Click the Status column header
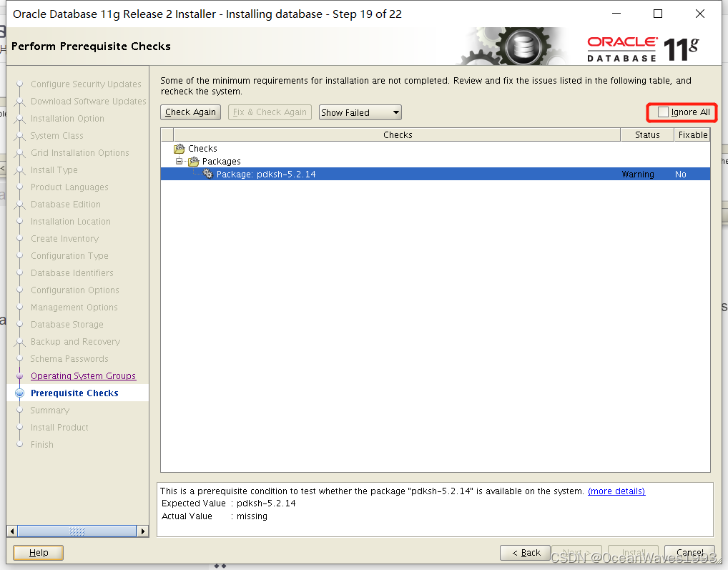Viewport: 728px width, 570px height. pos(647,134)
